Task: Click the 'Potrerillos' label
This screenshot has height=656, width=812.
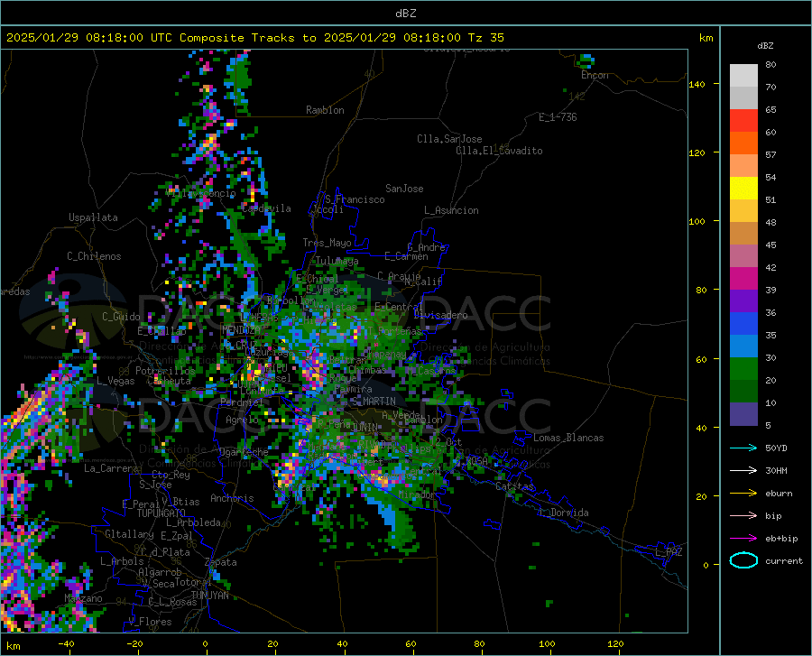Action: [x=165, y=371]
